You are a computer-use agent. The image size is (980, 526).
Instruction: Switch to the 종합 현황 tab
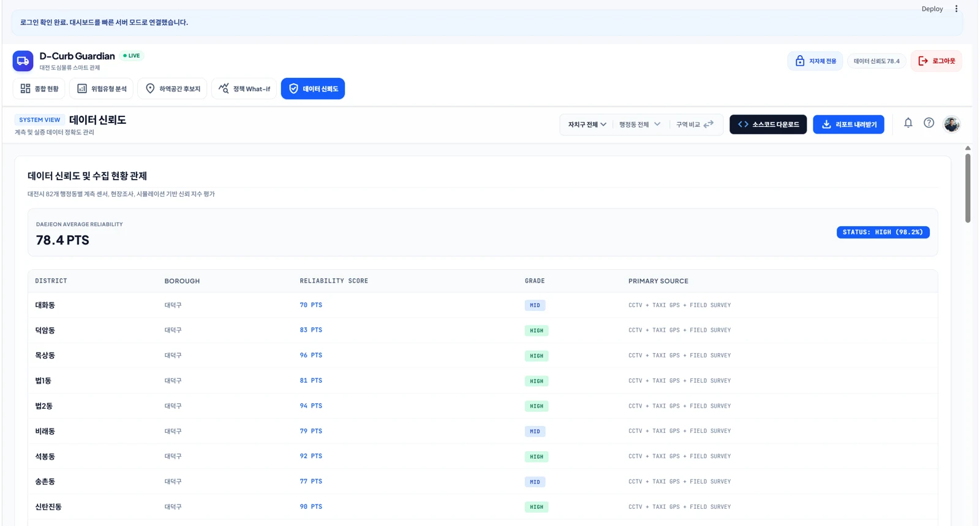[x=39, y=89]
